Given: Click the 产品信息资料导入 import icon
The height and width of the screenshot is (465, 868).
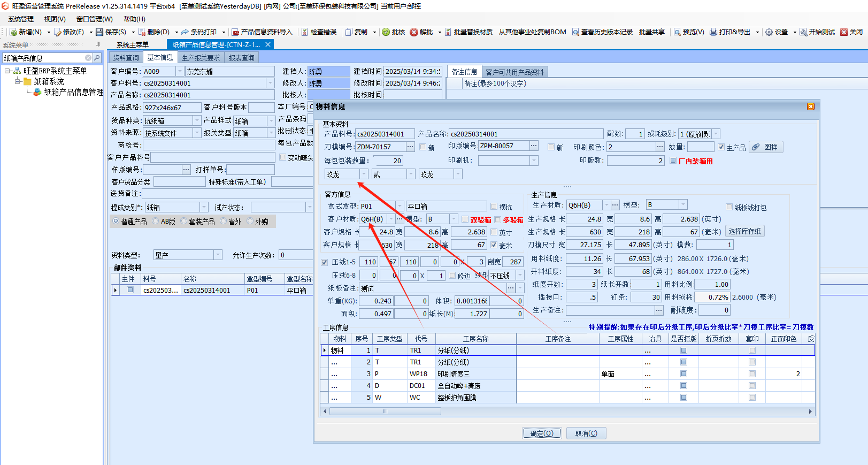Looking at the screenshot, I should click(x=235, y=32).
